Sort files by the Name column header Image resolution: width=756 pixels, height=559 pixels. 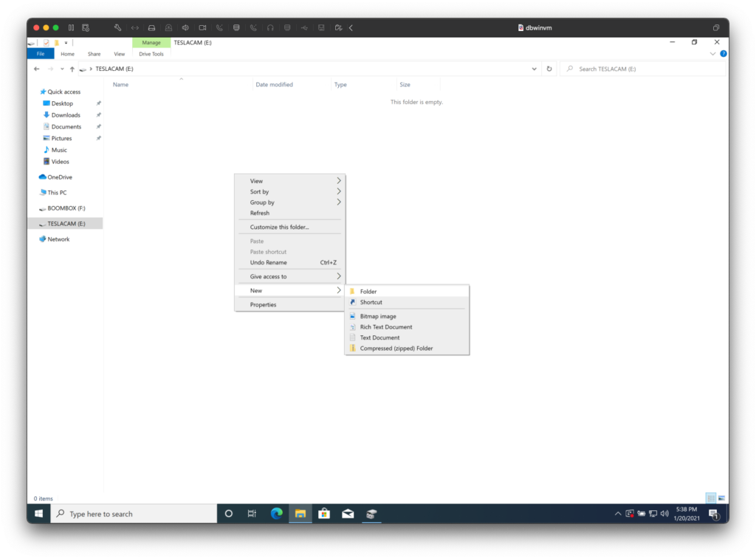pos(120,84)
